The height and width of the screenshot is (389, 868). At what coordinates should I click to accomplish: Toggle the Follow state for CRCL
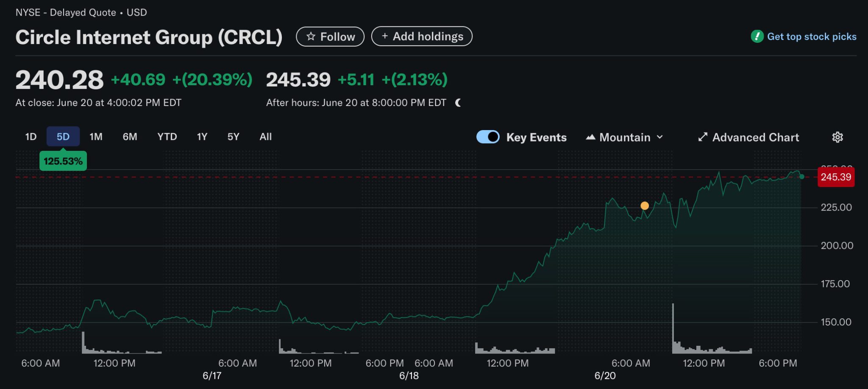pos(331,36)
